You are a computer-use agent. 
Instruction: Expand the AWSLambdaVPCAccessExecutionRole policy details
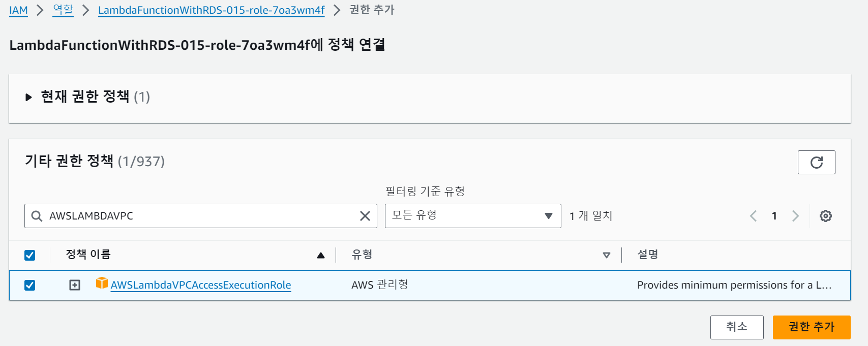(x=75, y=285)
